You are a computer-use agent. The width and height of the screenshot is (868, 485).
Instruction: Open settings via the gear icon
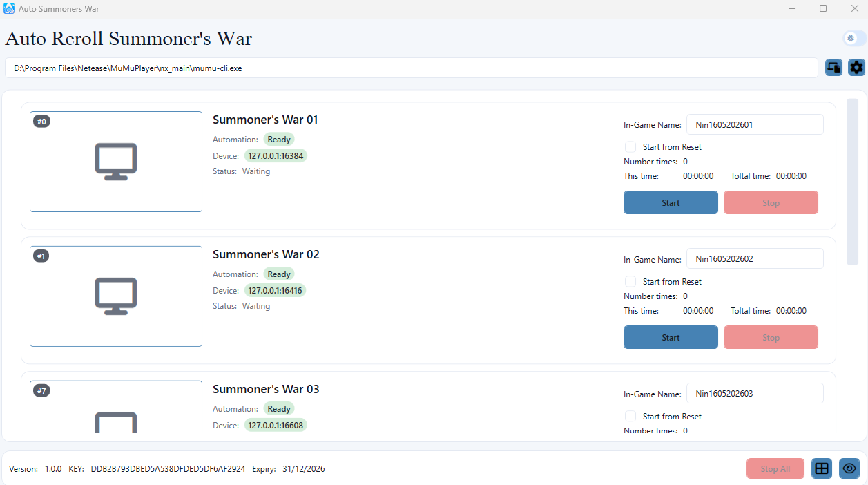[x=856, y=68]
